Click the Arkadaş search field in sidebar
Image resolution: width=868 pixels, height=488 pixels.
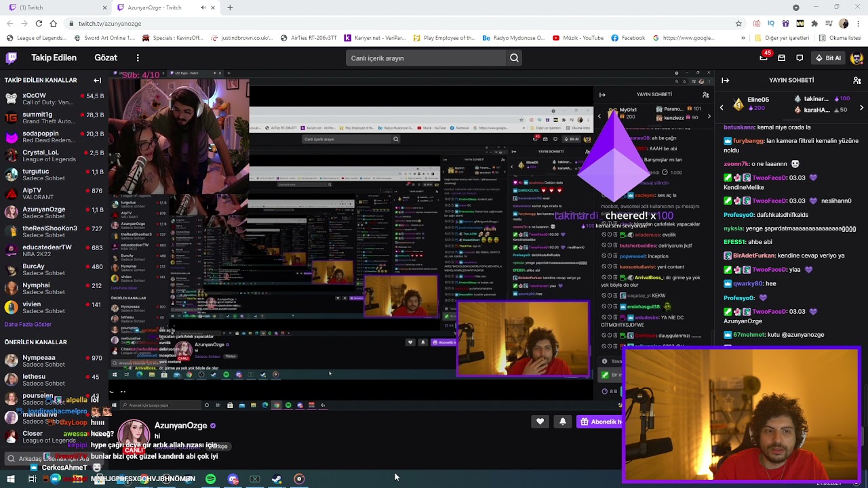(x=54, y=459)
